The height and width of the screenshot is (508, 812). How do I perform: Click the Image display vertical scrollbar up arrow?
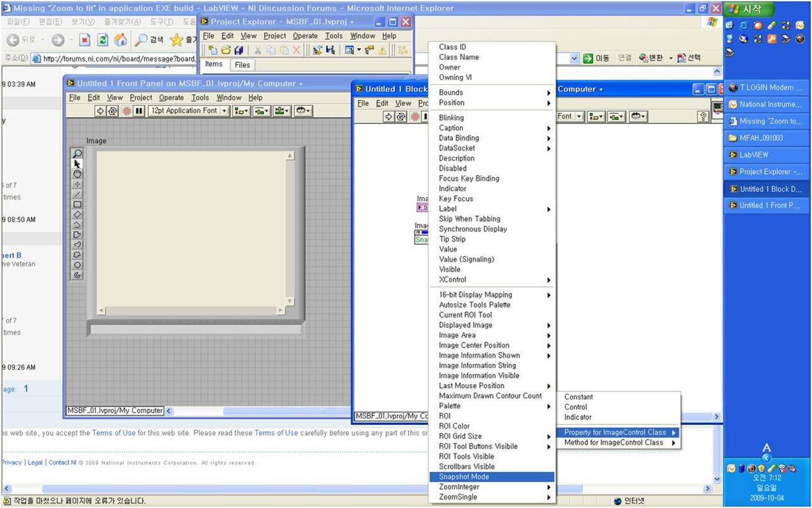tap(290, 156)
